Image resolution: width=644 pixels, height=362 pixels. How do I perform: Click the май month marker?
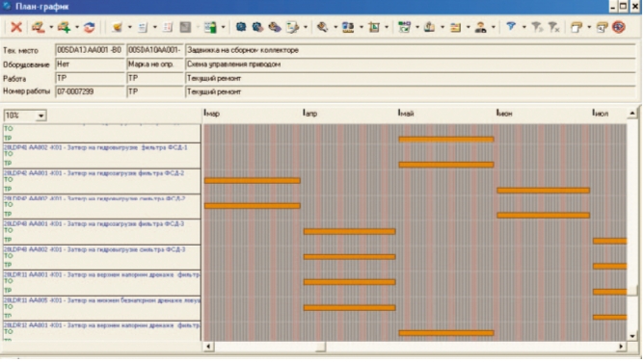(x=406, y=114)
